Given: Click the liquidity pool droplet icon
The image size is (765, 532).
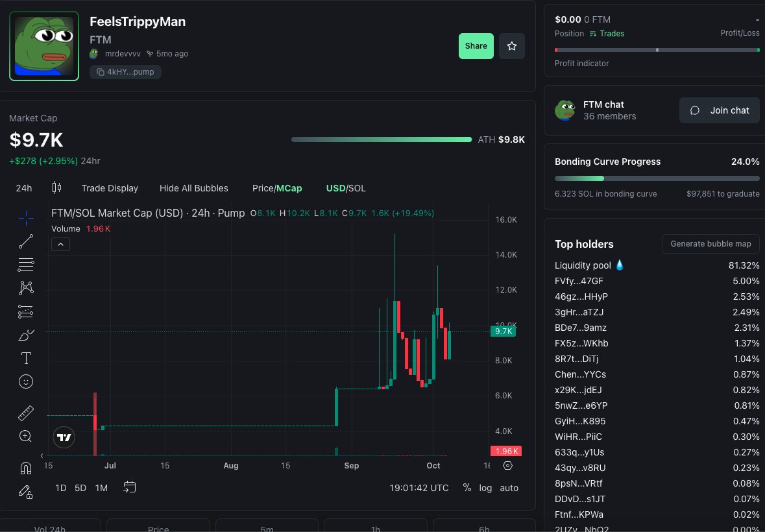Looking at the screenshot, I should coord(620,265).
